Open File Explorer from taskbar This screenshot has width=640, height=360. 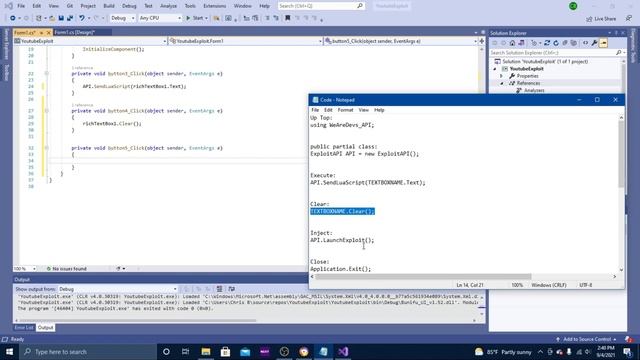click(x=206, y=351)
